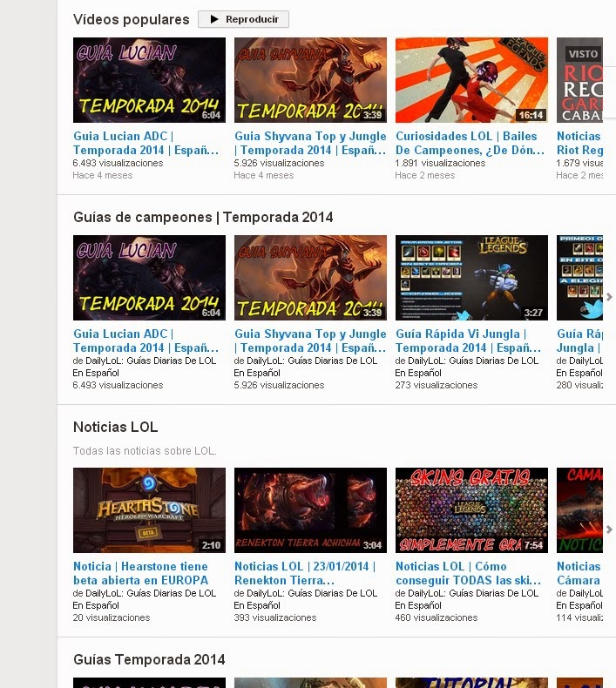
Task: Open Guia Shyvana thumbnail in Guías de campeones
Action: pyautogui.click(x=310, y=278)
